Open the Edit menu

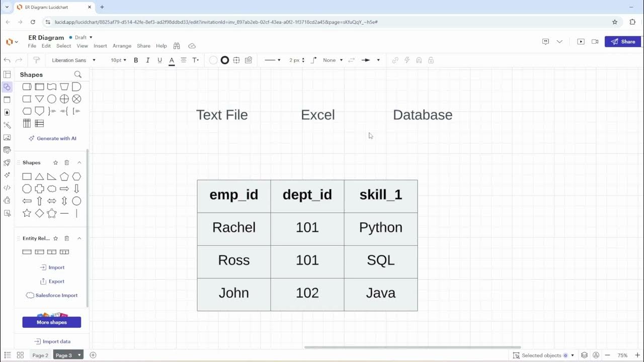pyautogui.click(x=46, y=46)
